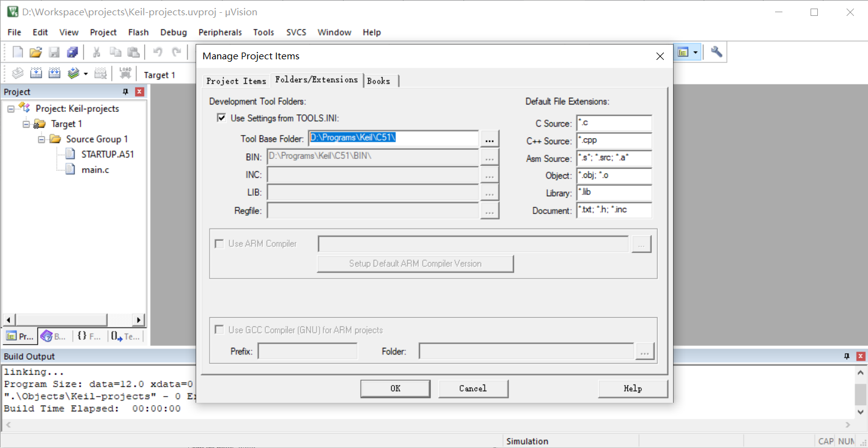The image size is (868, 448).
Task: Open the Batch Build dropdown arrow
Action: coord(86,74)
